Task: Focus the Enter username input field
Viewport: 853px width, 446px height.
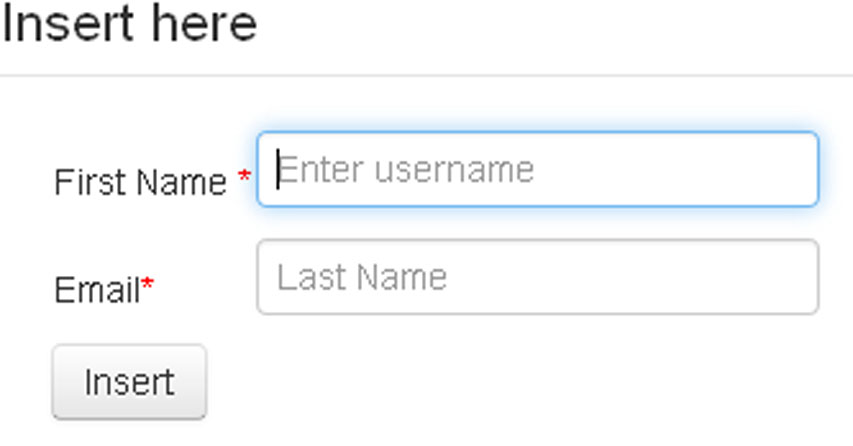Action: 537,169
